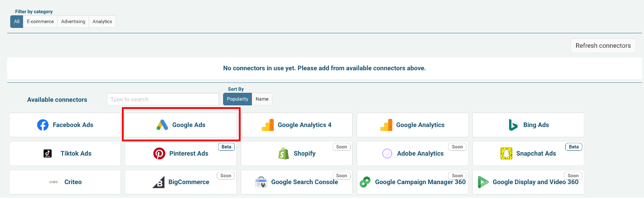The height and width of the screenshot is (199, 644).
Task: Focus the connector search input field
Action: [x=163, y=99]
